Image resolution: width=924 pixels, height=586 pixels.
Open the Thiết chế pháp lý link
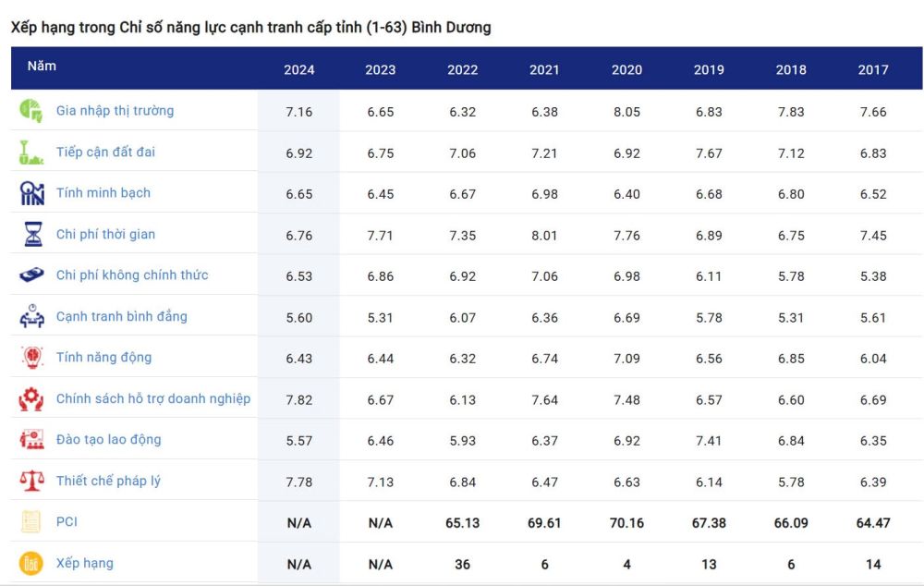pos(108,481)
